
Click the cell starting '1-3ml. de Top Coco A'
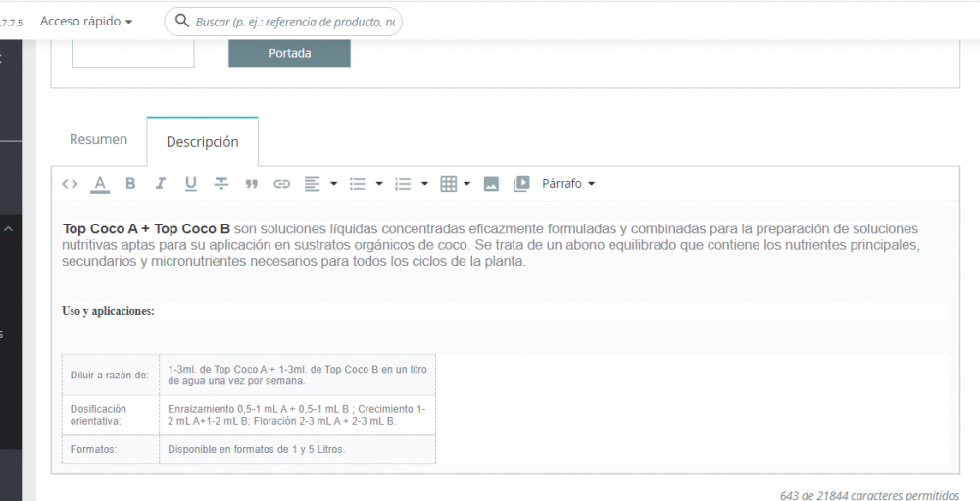point(298,376)
